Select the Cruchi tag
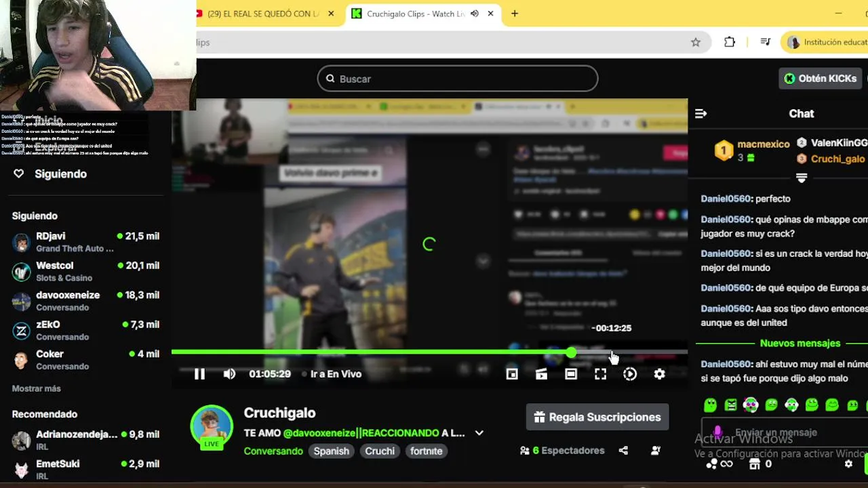This screenshot has height=488, width=868. tap(380, 451)
